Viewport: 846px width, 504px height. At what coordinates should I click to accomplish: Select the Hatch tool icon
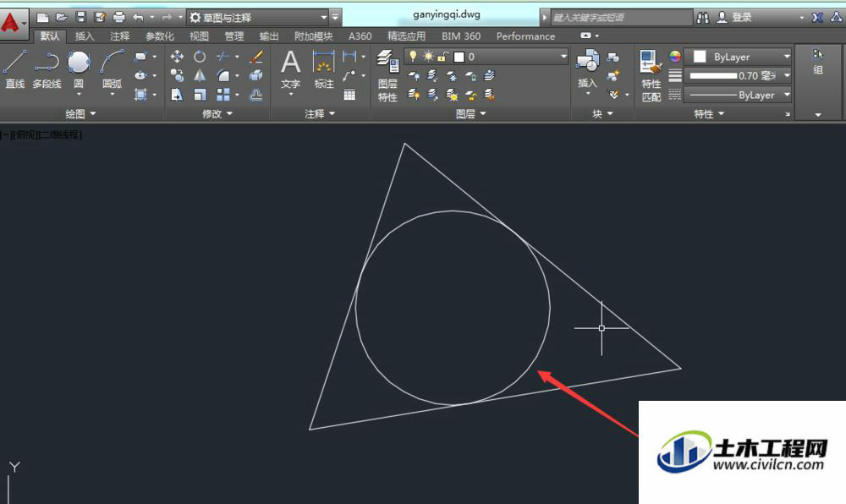[140, 95]
